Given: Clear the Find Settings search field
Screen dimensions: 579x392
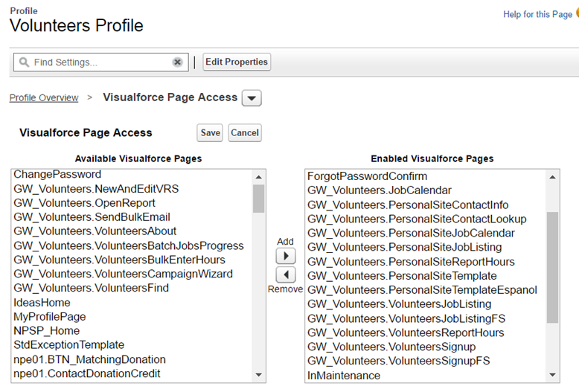Looking at the screenshot, I should [177, 62].
